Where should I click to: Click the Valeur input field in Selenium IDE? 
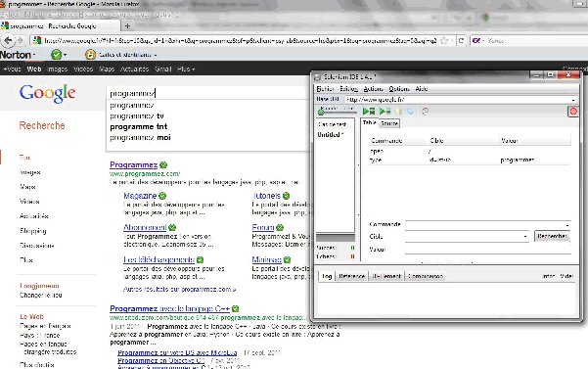(x=487, y=249)
